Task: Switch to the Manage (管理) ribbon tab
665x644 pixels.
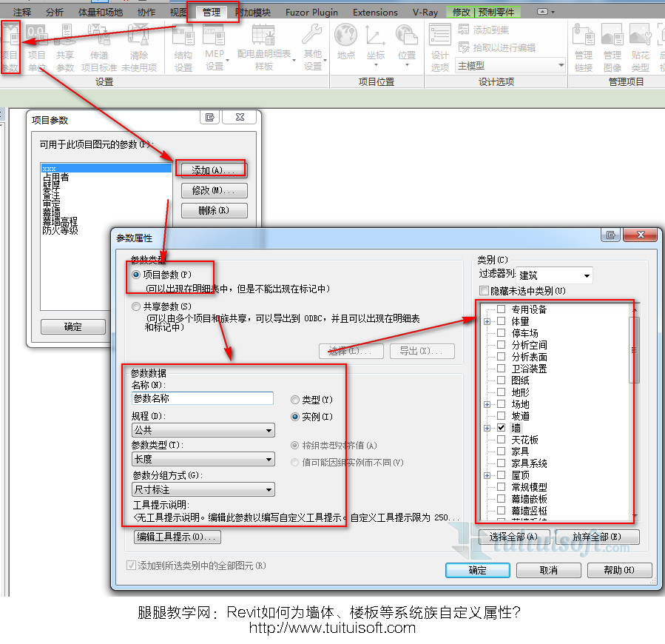Action: pyautogui.click(x=212, y=12)
